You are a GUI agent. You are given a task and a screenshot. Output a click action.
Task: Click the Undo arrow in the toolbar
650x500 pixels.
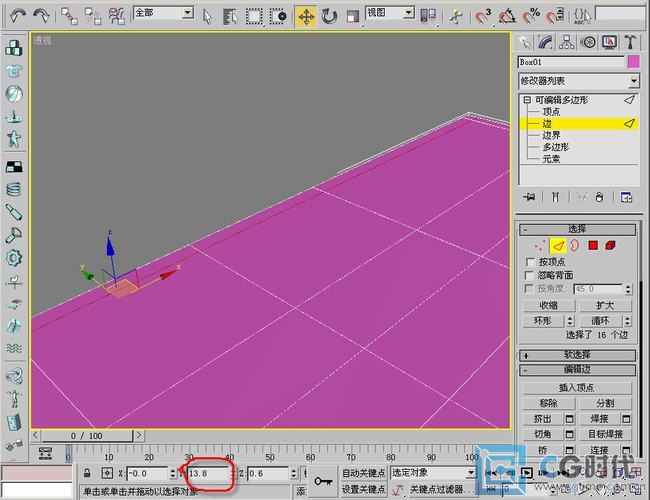coord(18,15)
